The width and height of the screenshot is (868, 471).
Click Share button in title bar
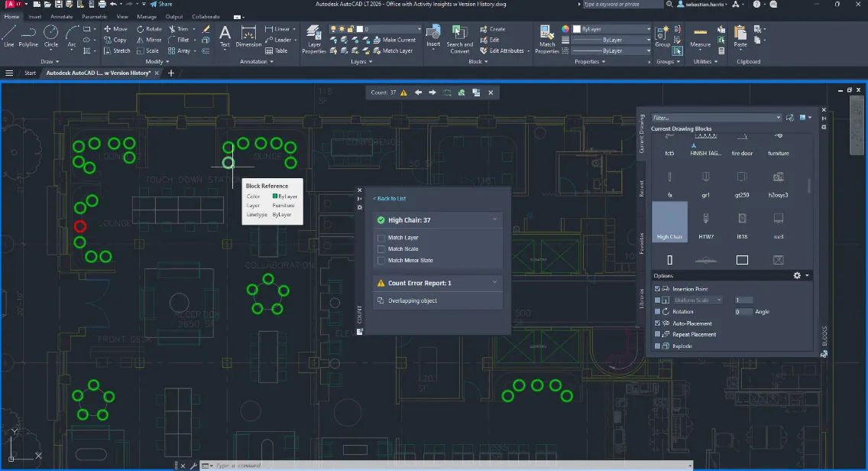[x=161, y=4]
